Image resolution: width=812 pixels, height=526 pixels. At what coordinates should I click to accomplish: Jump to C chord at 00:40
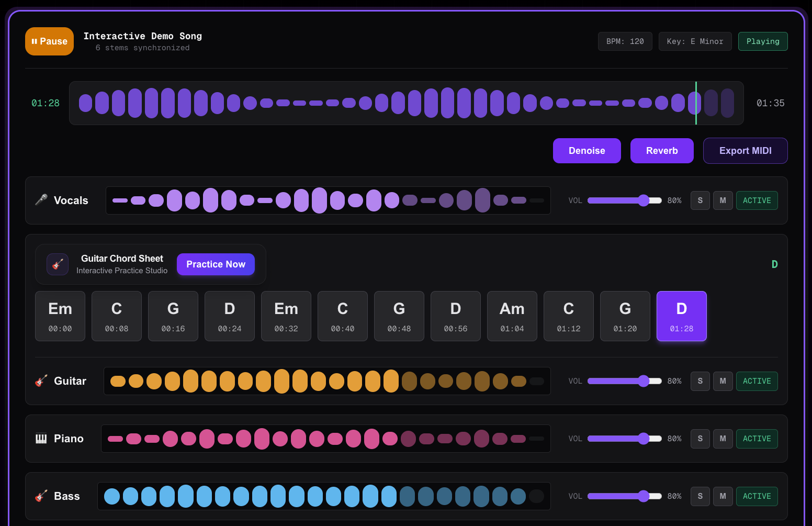[343, 316]
